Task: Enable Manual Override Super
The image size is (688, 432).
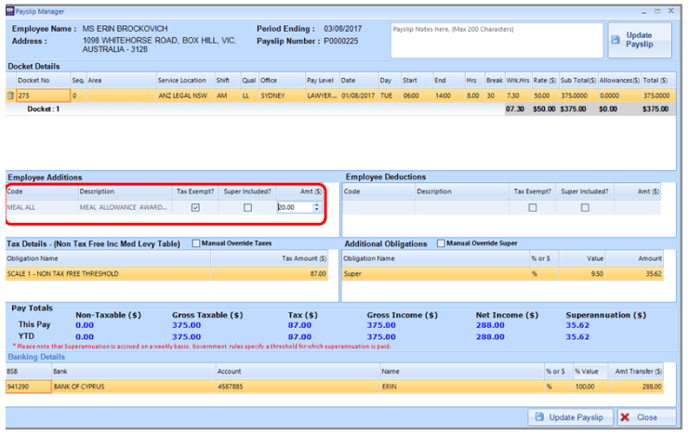Action: [441, 243]
